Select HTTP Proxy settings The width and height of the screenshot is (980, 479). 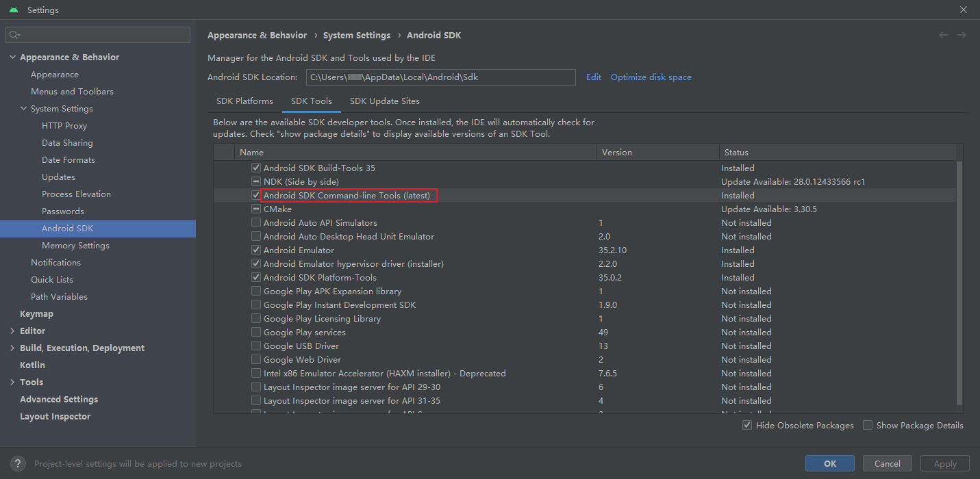[x=64, y=125]
